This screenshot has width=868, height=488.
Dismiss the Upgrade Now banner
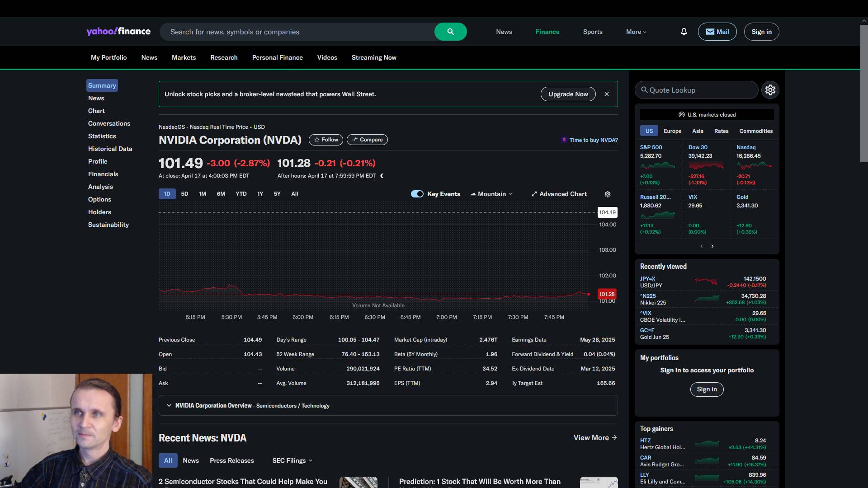click(x=607, y=94)
